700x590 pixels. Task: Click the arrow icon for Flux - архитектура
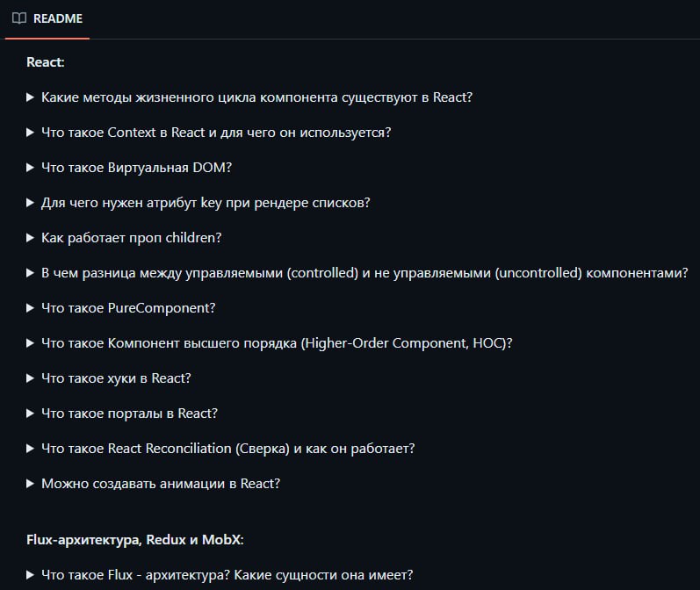tap(31, 575)
